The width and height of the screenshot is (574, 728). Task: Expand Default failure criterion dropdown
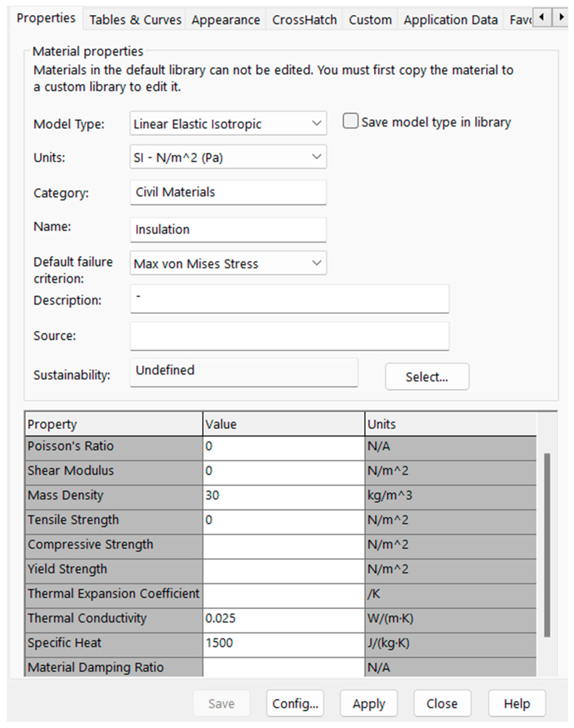(x=228, y=263)
